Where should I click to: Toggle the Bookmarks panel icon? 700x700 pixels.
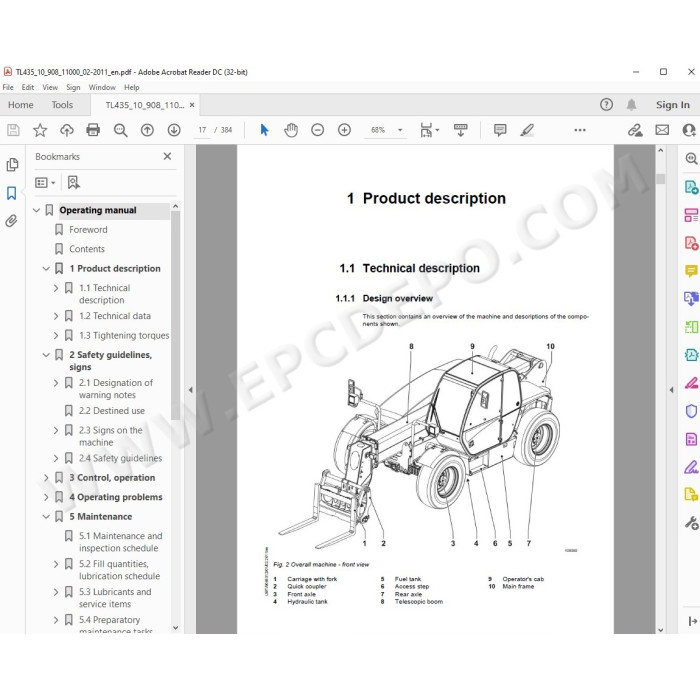(12, 193)
